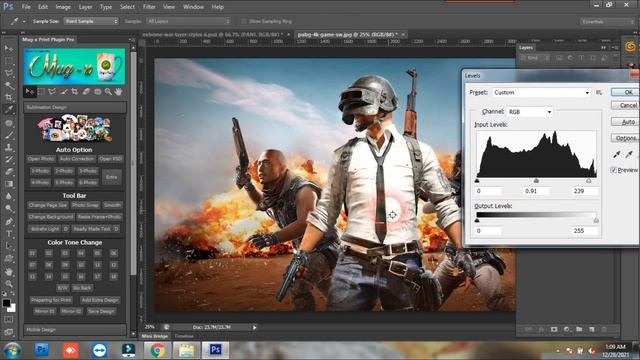
Task: Click the lasso icon in Mug plugin panel
Action: pyautogui.click(x=52, y=92)
